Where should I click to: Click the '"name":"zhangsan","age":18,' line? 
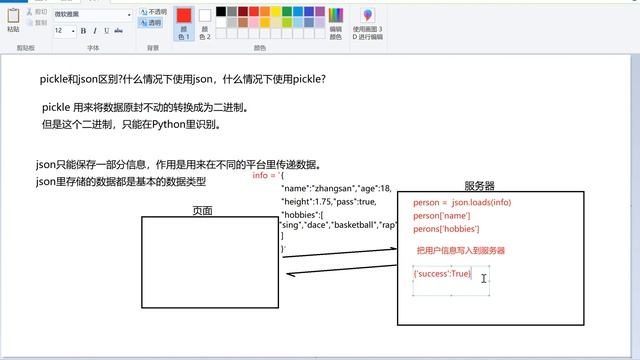tap(336, 189)
